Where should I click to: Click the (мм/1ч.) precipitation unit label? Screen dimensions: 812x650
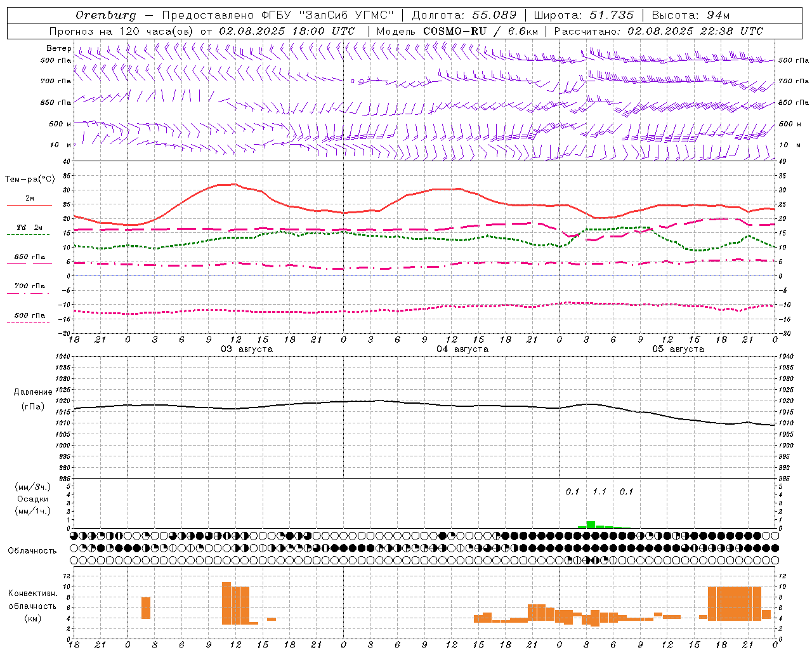pos(32,511)
